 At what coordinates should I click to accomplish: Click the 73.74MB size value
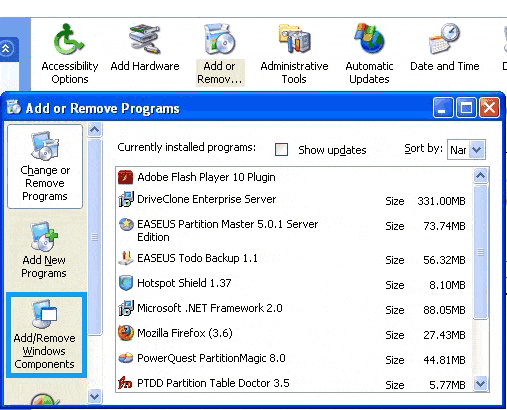(444, 226)
